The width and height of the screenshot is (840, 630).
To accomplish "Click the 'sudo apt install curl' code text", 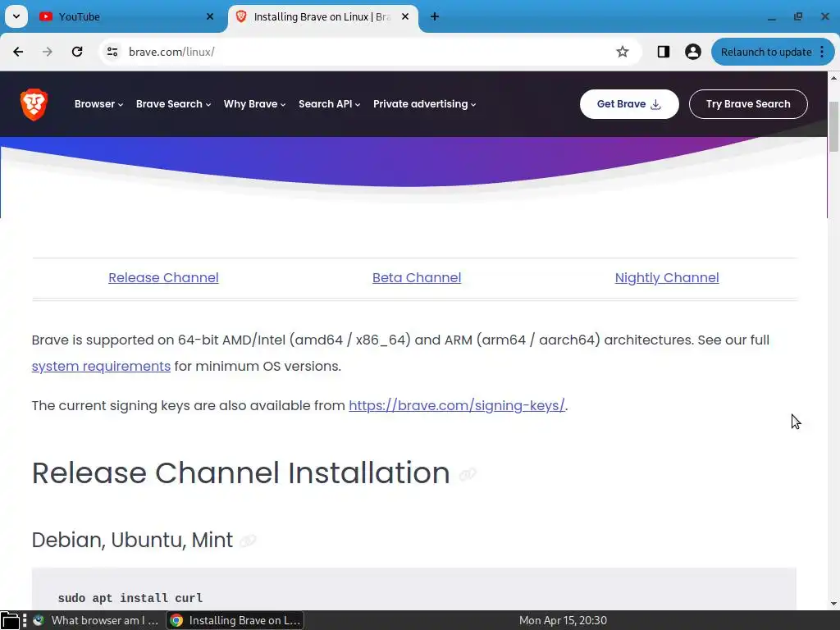I will click(130, 598).
